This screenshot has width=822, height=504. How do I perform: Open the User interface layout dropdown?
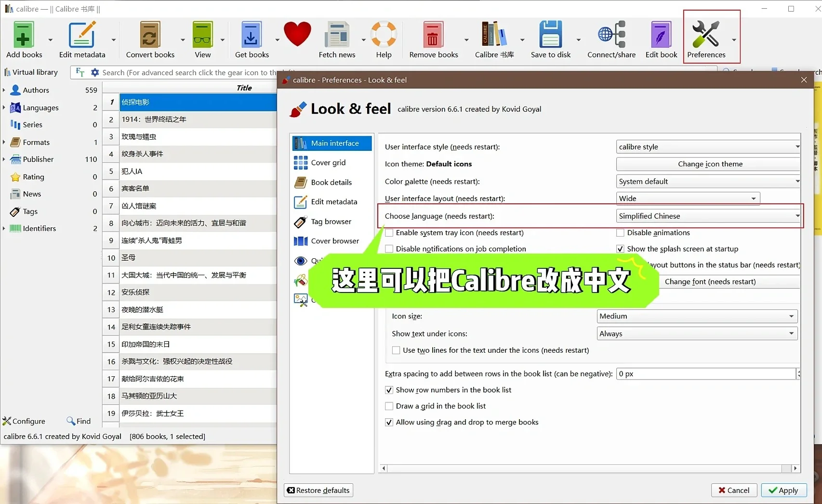(x=688, y=199)
